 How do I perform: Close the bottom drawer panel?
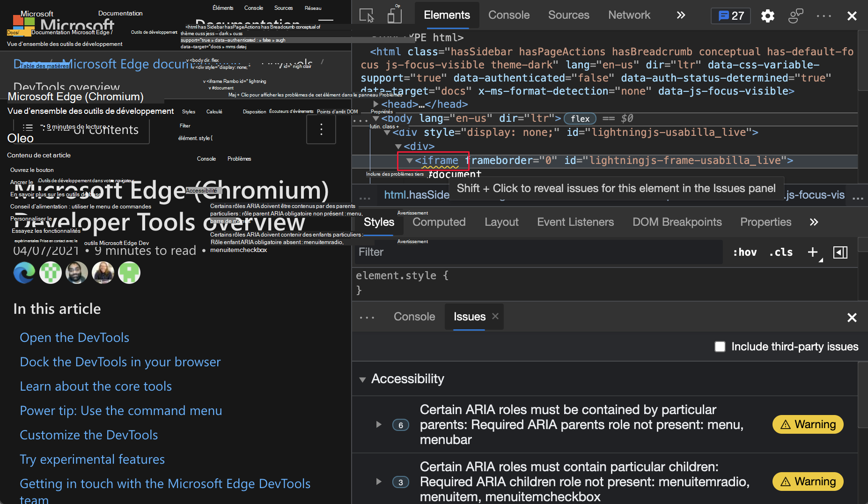852,318
